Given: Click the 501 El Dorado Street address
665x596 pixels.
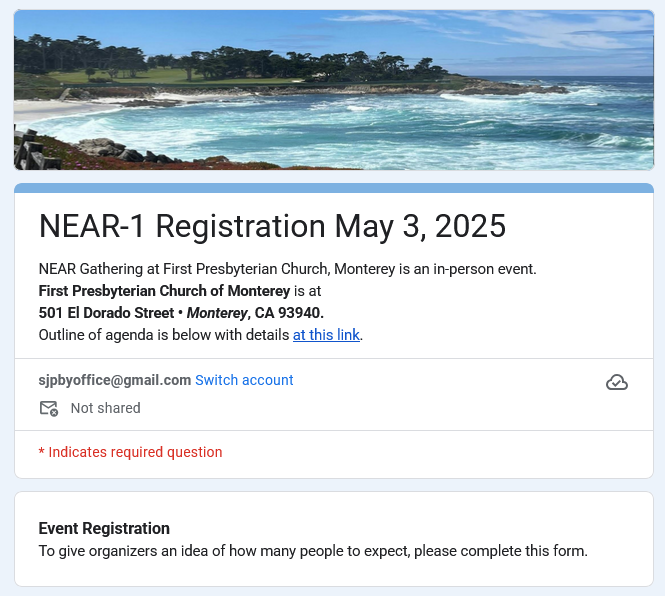Looking at the screenshot, I should 106,313.
